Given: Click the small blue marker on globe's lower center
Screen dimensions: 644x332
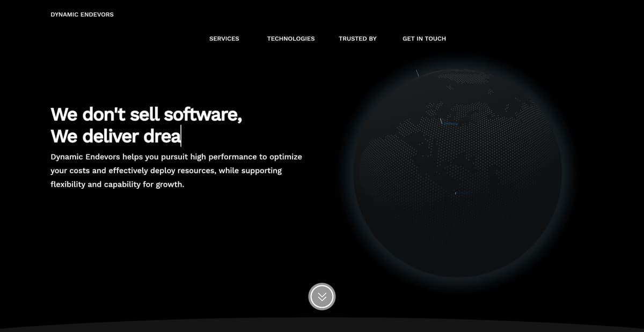Looking at the screenshot, I should click(456, 193).
